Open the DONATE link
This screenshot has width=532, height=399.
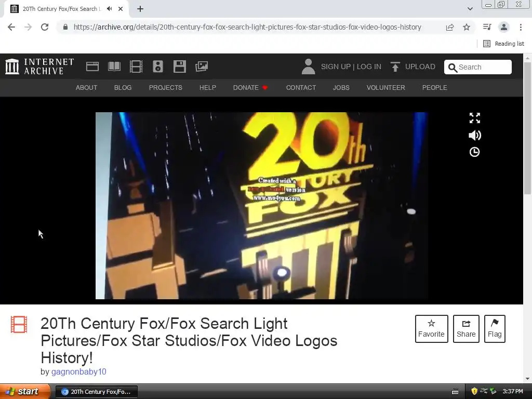tap(250, 87)
